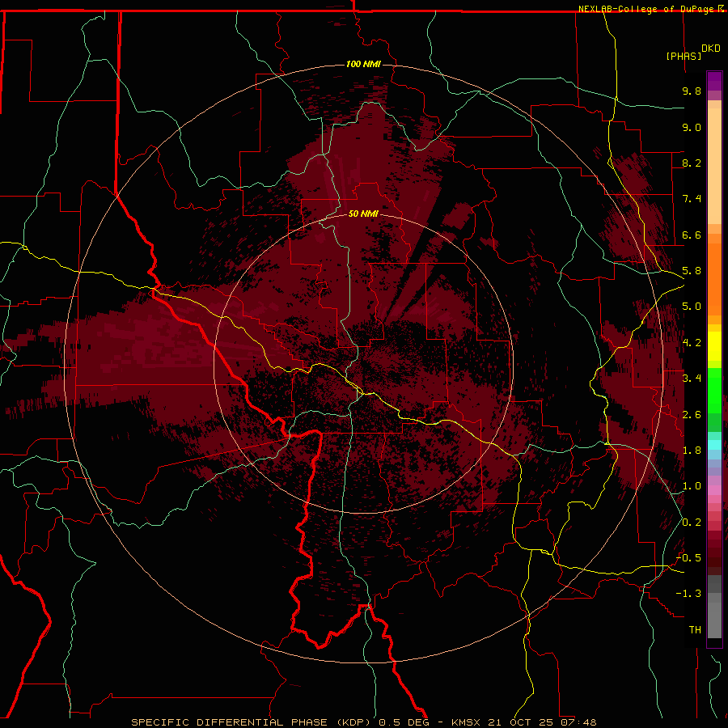Click the cyan segment of the color bar

point(714,445)
